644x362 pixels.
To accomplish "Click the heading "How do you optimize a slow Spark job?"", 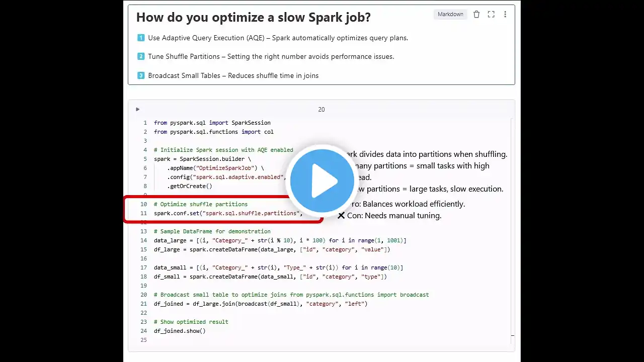I will 254,17.
